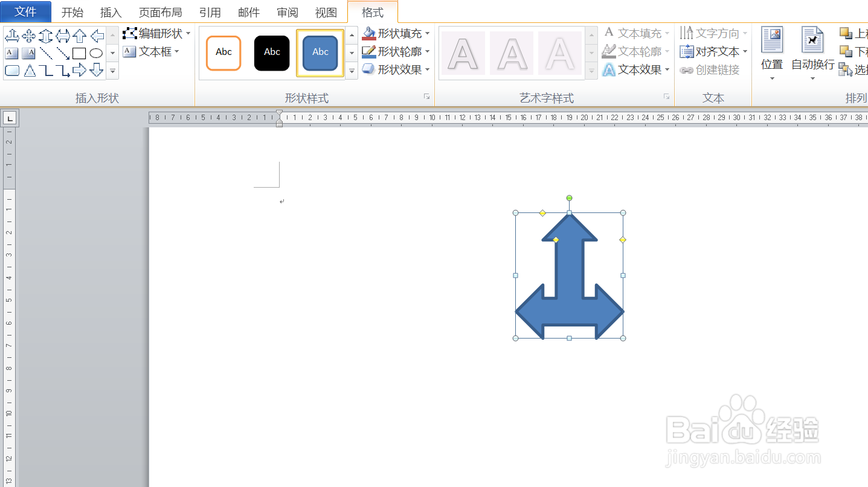Choose the down arrow shape
Viewport: 868px width, 487px height.
pos(97,71)
